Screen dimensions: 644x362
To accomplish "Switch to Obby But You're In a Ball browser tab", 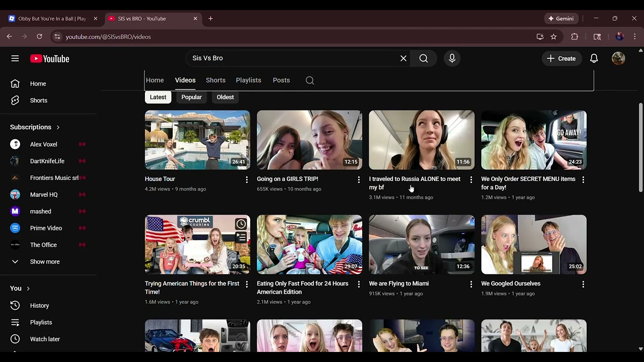I will pyautogui.click(x=52, y=19).
